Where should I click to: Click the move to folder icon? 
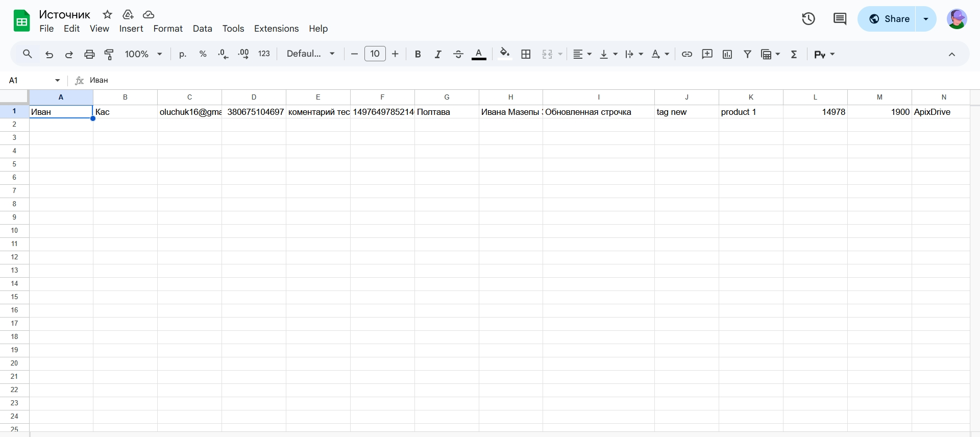pos(128,15)
